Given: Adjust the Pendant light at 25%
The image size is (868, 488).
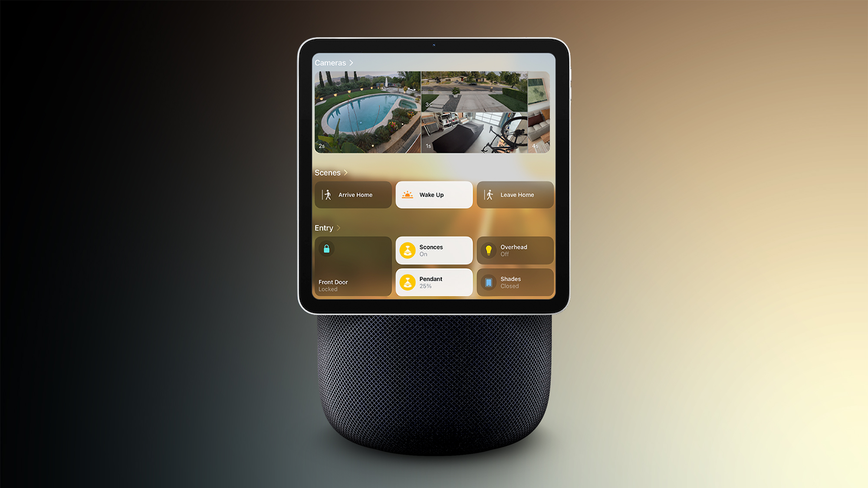Looking at the screenshot, I should click(434, 282).
